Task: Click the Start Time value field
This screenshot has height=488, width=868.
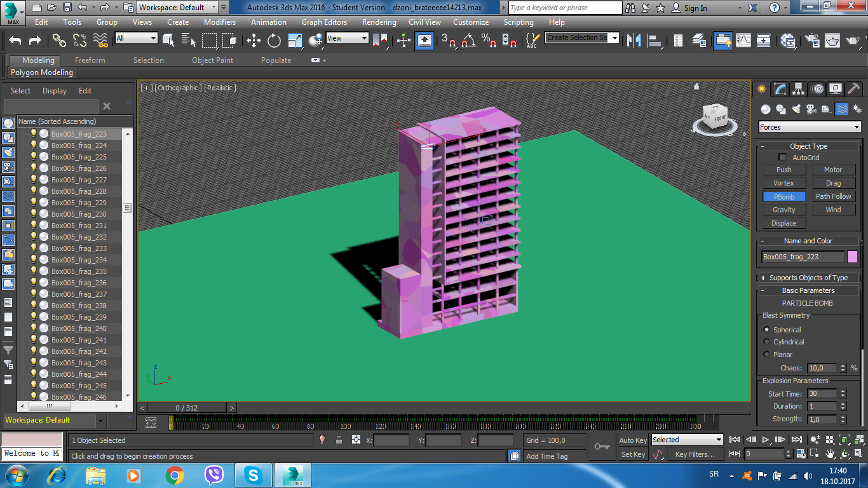Action: [x=822, y=394]
